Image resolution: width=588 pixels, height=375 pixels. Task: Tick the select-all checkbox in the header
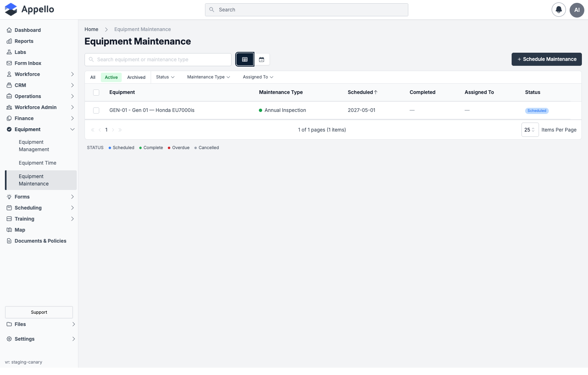pyautogui.click(x=96, y=93)
